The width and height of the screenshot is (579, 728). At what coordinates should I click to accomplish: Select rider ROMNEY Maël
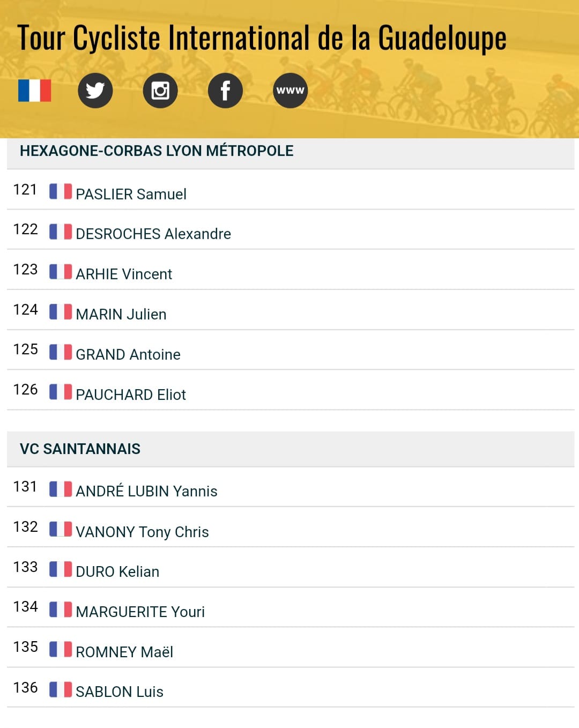124,652
